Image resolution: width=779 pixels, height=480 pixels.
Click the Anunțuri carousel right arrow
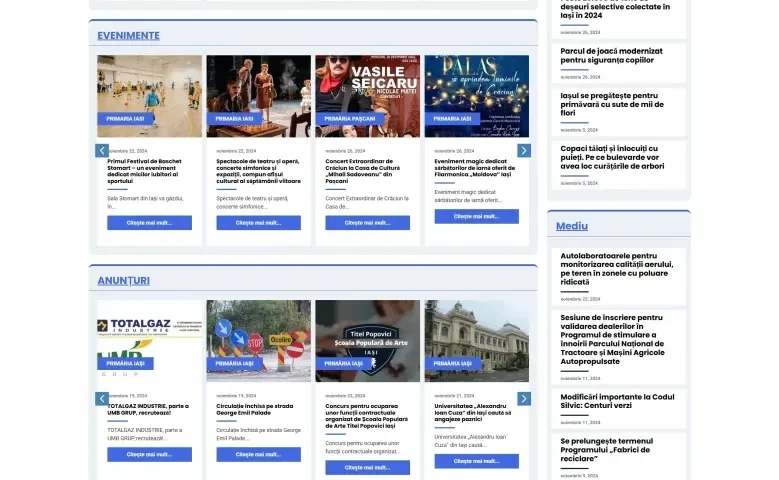(524, 398)
